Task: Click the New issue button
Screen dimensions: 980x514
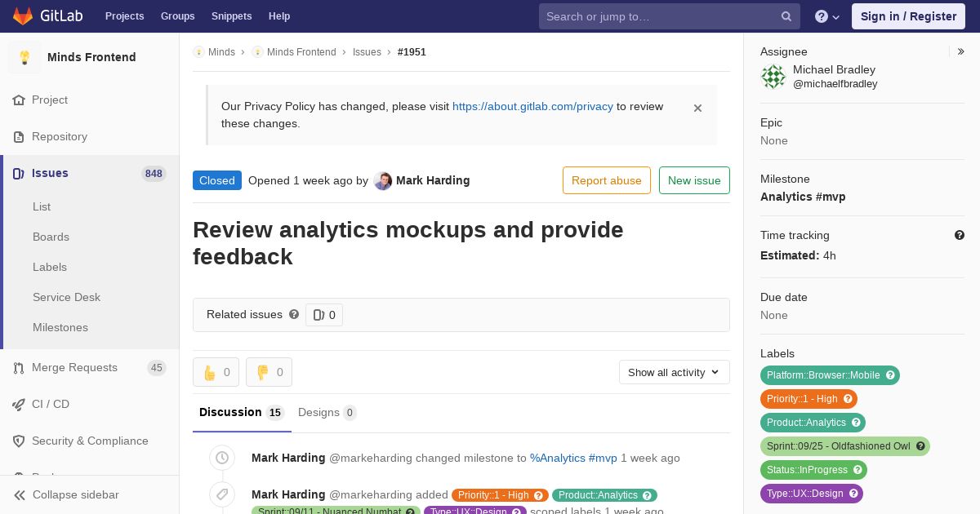Action: coord(694,180)
